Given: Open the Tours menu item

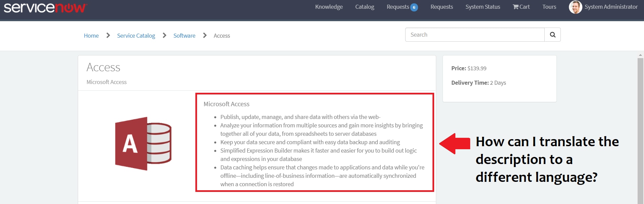Looking at the screenshot, I should point(549,7).
